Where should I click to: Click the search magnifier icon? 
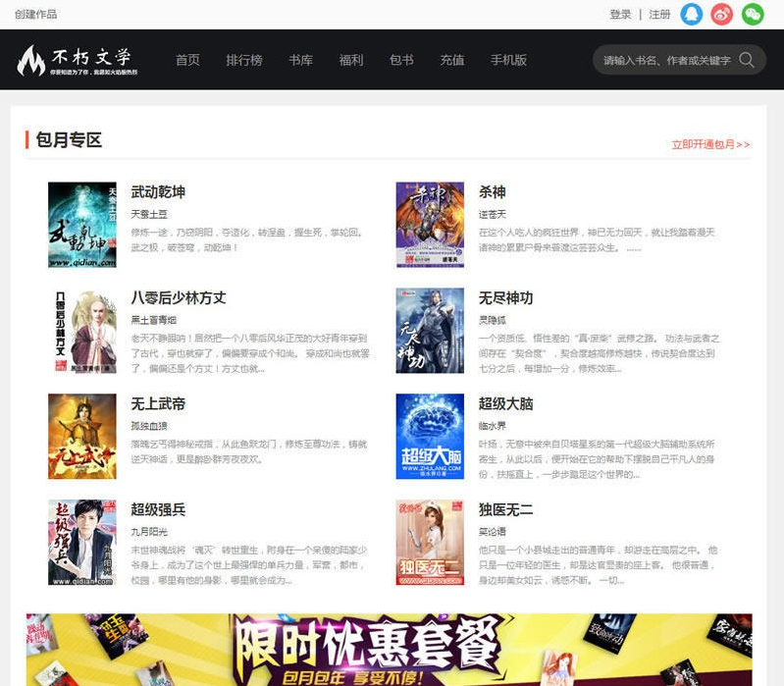[747, 60]
